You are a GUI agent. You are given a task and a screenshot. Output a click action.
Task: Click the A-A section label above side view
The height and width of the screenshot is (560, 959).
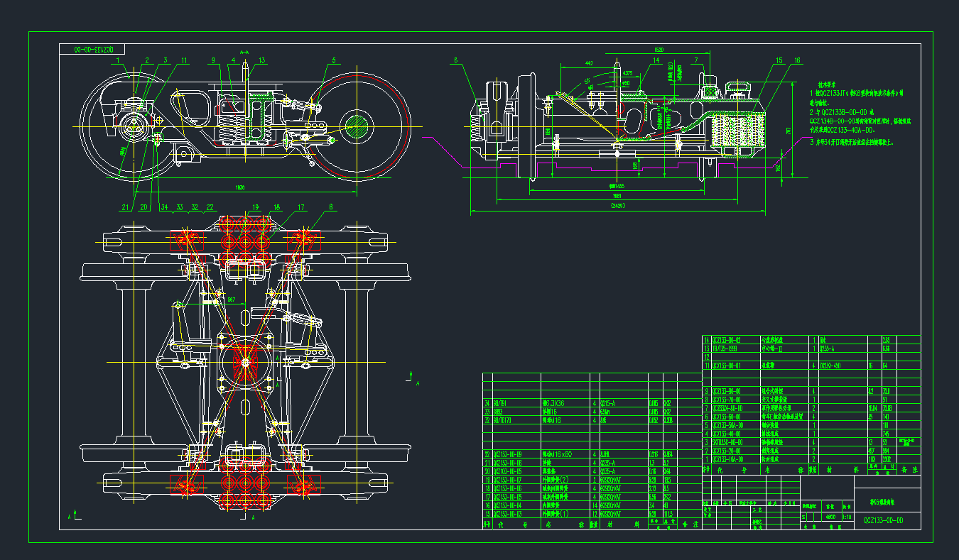244,52
